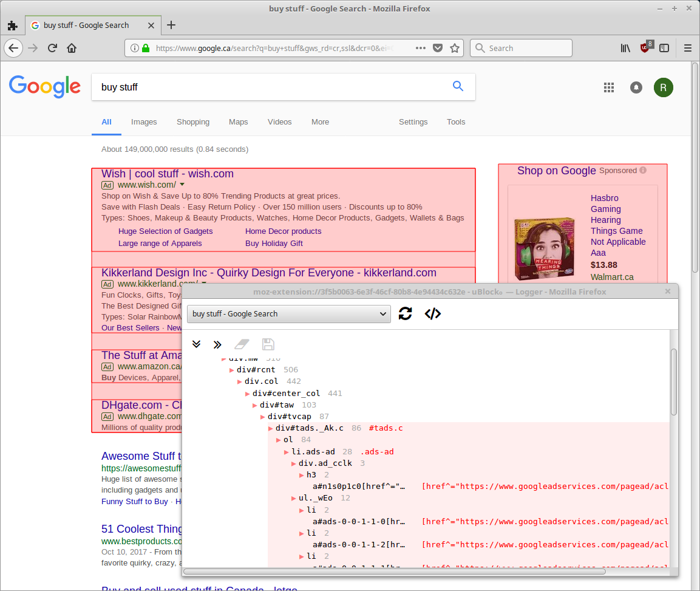Reload the current Firefox page

tap(52, 48)
